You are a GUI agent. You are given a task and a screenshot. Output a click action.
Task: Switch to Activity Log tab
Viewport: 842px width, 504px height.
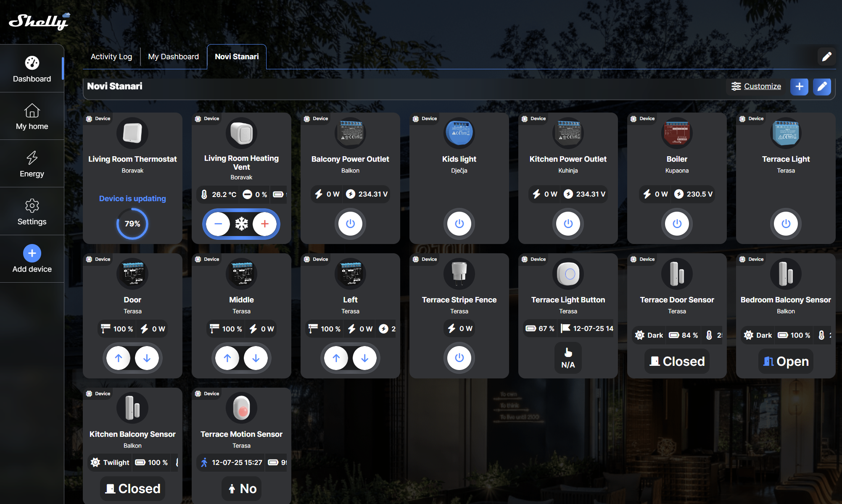[x=111, y=57]
